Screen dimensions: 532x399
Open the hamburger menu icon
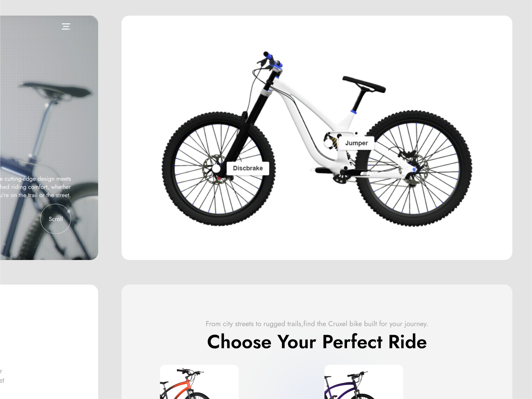click(66, 26)
